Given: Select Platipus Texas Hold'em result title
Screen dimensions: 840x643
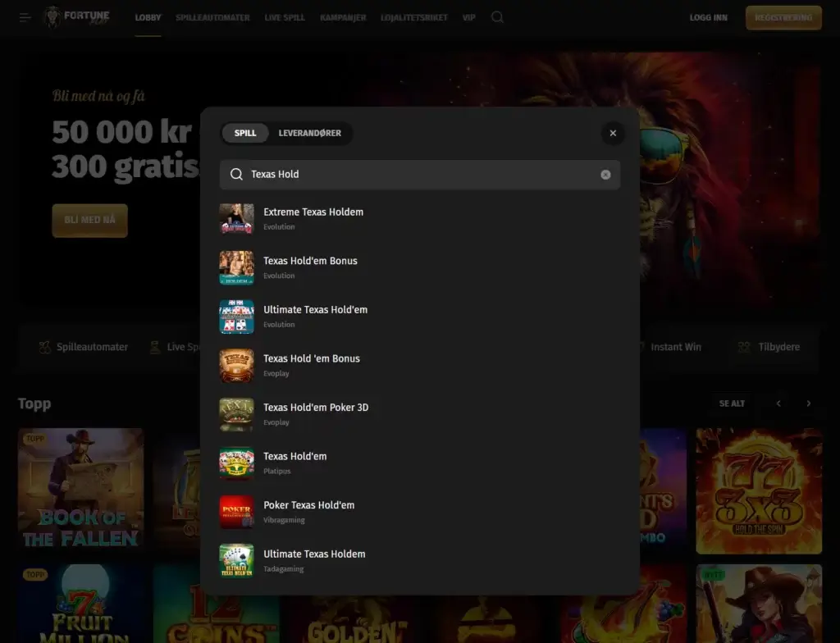Looking at the screenshot, I should pyautogui.click(x=295, y=457).
